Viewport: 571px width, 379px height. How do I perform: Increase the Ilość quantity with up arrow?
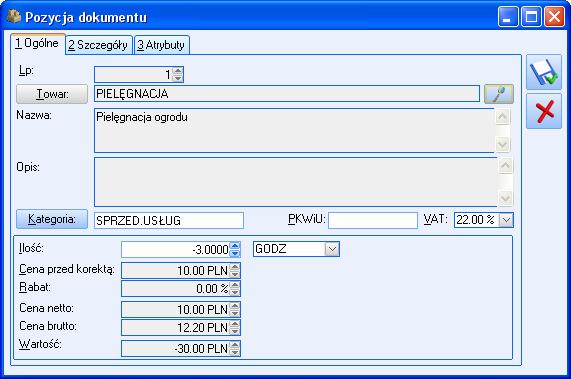tap(235, 246)
